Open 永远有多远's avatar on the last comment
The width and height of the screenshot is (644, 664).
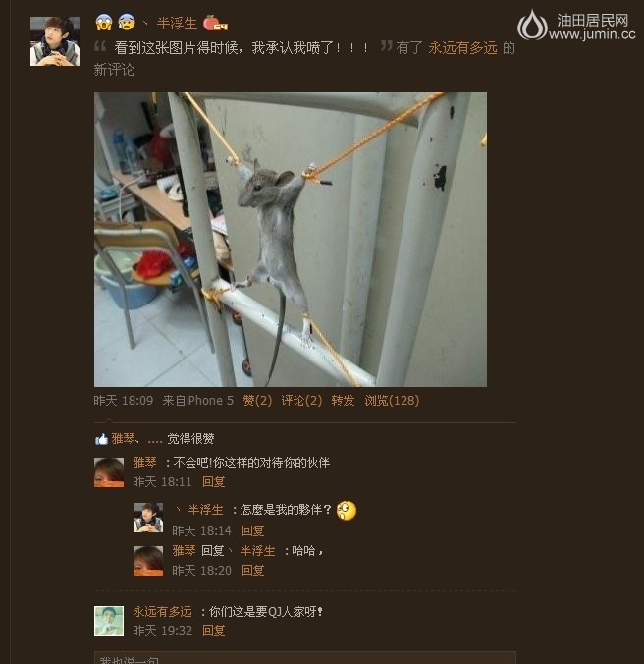(109, 621)
